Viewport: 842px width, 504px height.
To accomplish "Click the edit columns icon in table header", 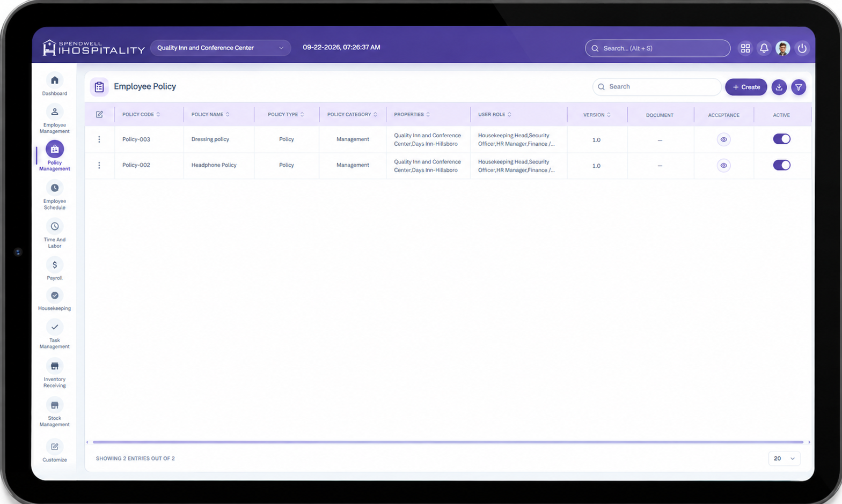I will 99,114.
